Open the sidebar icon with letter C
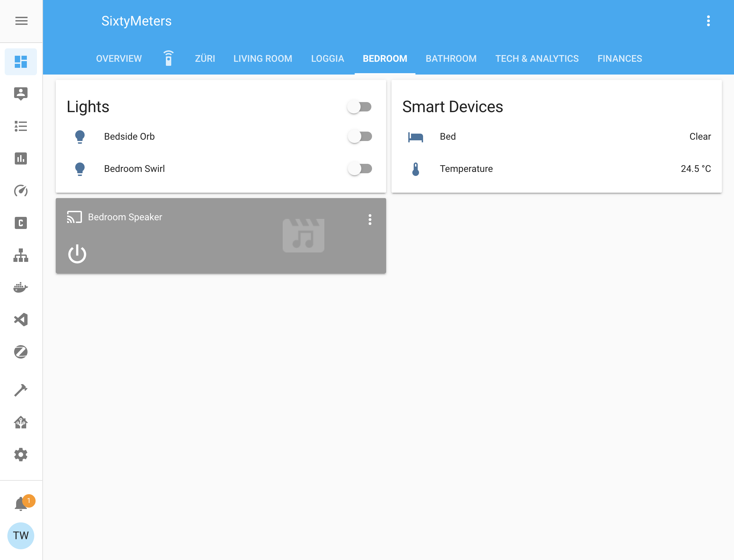Image resolution: width=734 pixels, height=560 pixels. (21, 223)
